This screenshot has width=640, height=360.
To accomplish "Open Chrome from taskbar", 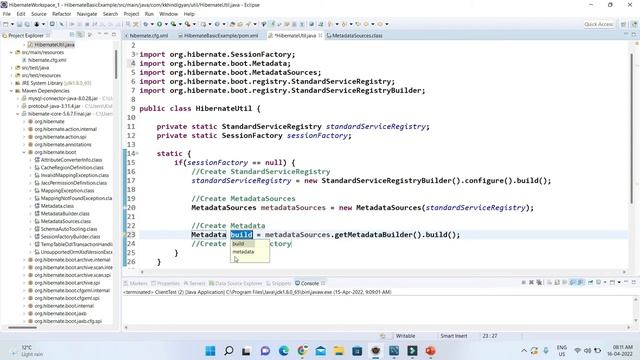I will point(302,351).
